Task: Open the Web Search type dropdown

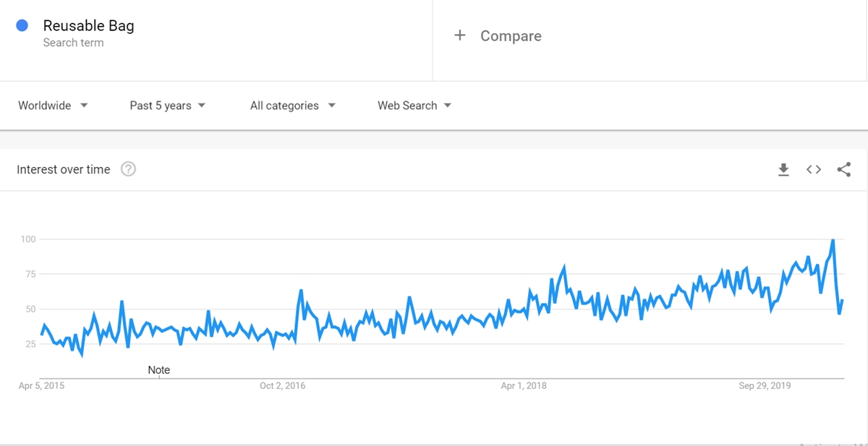Action: [414, 106]
